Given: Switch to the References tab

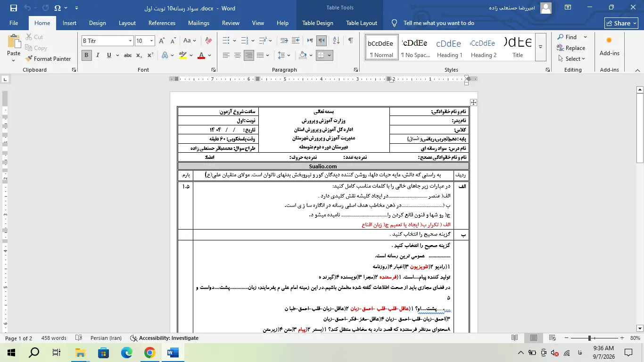Looking at the screenshot, I should (162, 23).
